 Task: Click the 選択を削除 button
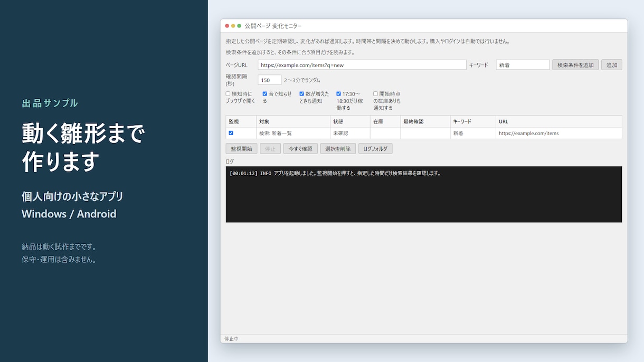(338, 149)
